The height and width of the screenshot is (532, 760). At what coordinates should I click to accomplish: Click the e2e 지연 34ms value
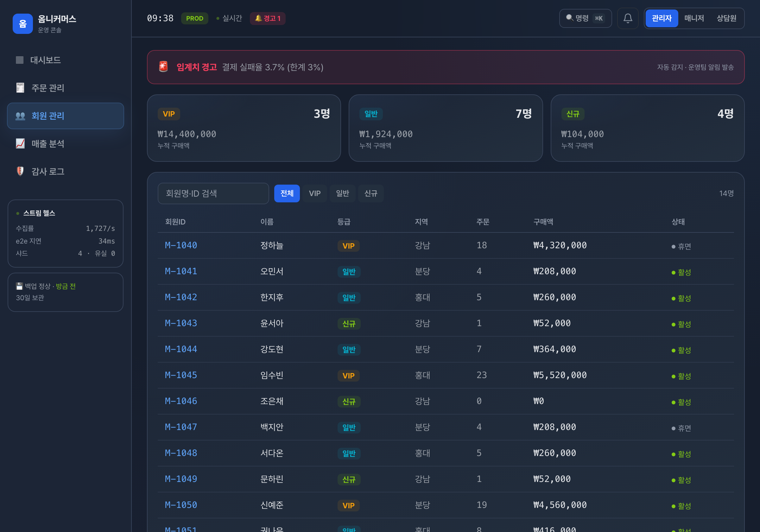107,241
